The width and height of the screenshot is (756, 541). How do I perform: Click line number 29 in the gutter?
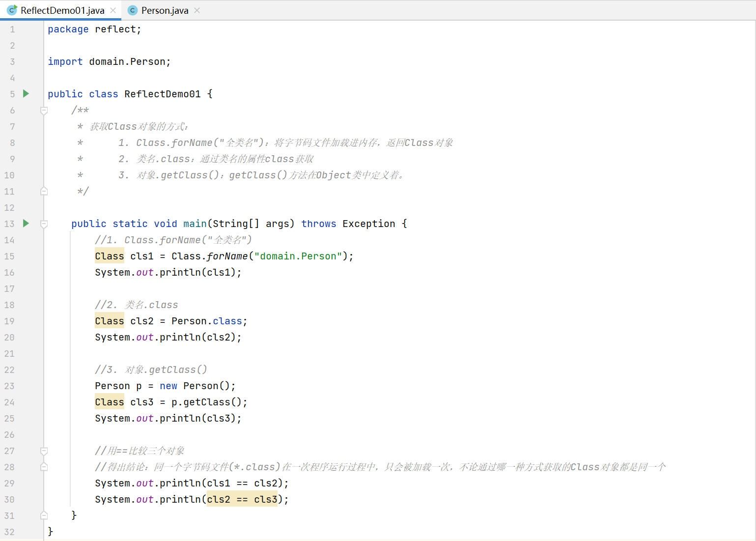pyautogui.click(x=9, y=484)
